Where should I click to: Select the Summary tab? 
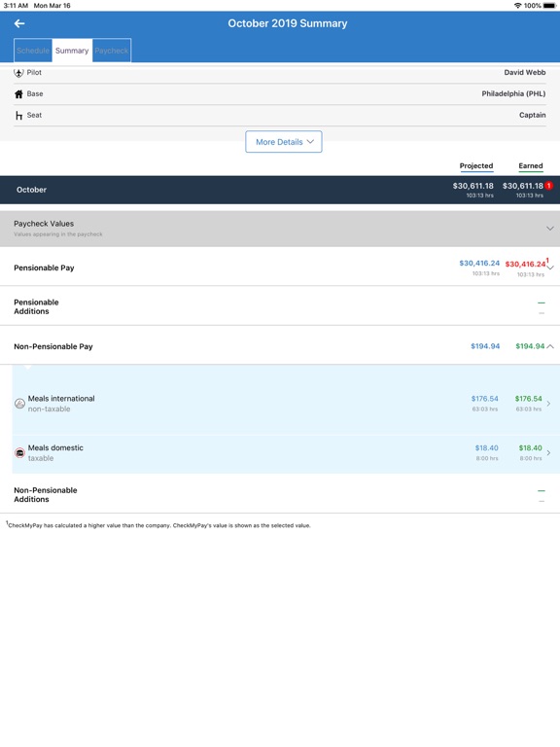coord(72,51)
